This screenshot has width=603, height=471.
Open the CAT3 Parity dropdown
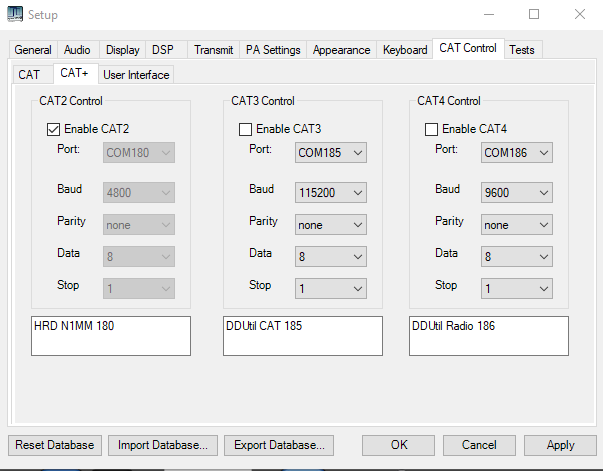click(331, 225)
